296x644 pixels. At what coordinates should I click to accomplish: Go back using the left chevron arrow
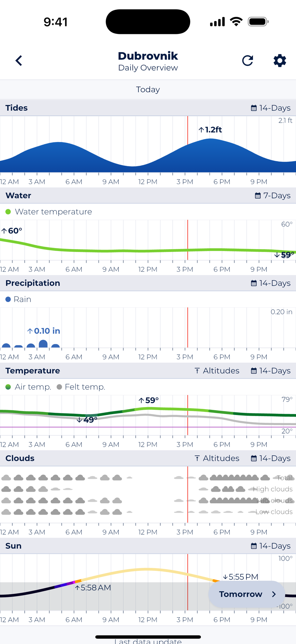coord(19,61)
